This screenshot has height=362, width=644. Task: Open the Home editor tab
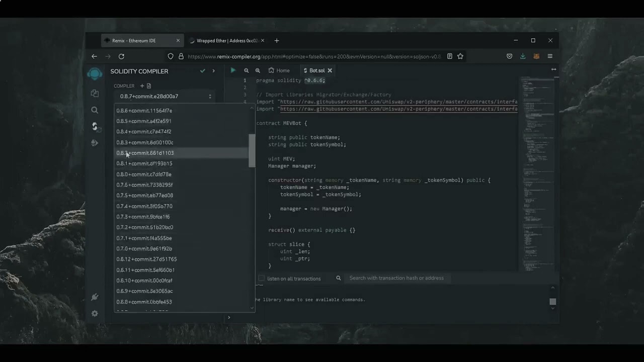point(279,70)
